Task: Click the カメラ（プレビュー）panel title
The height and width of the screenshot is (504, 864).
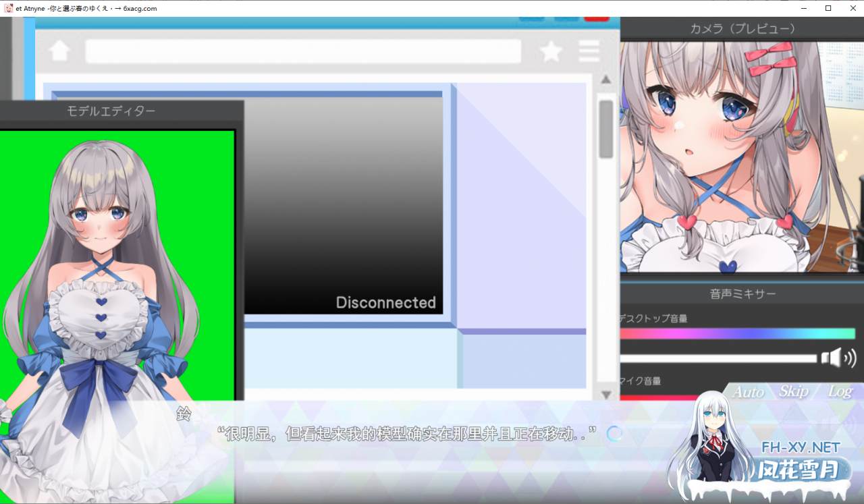Action: [x=742, y=29]
